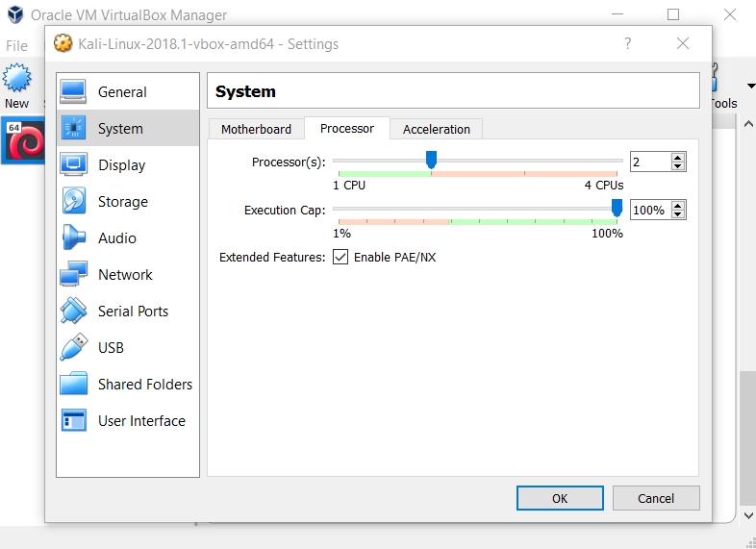Click the settings dialog help question mark

pyautogui.click(x=628, y=43)
